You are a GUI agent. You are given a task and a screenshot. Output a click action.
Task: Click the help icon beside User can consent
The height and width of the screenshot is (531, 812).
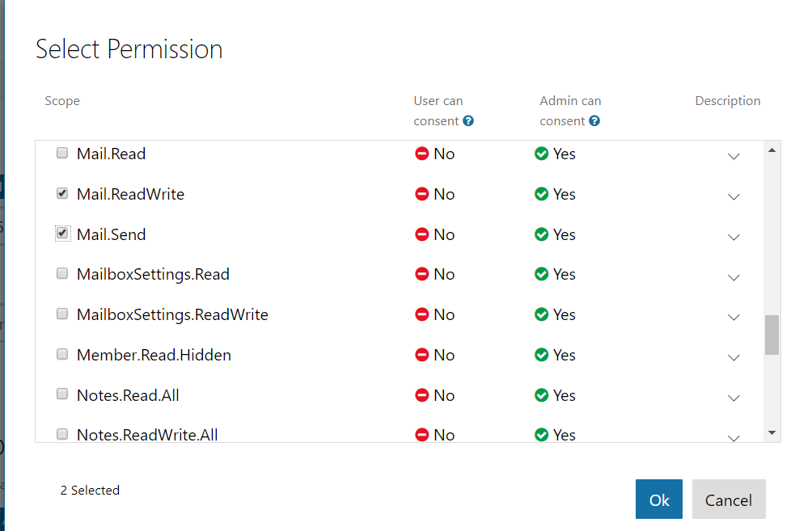468,121
